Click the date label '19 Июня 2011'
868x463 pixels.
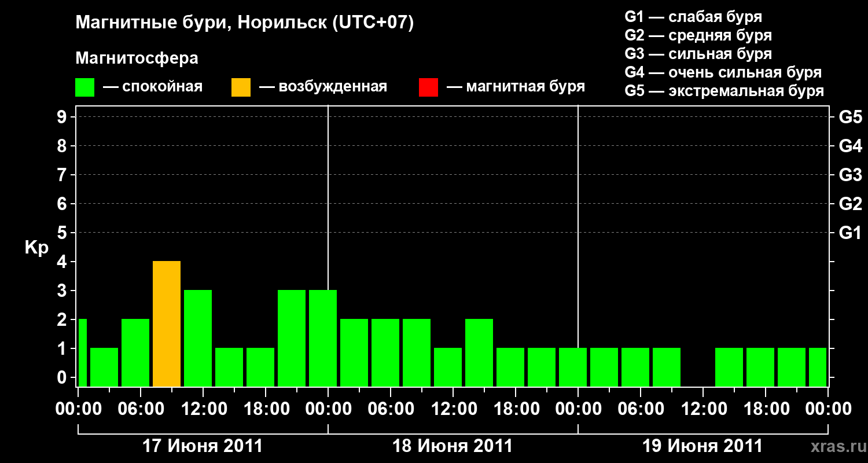703,446
